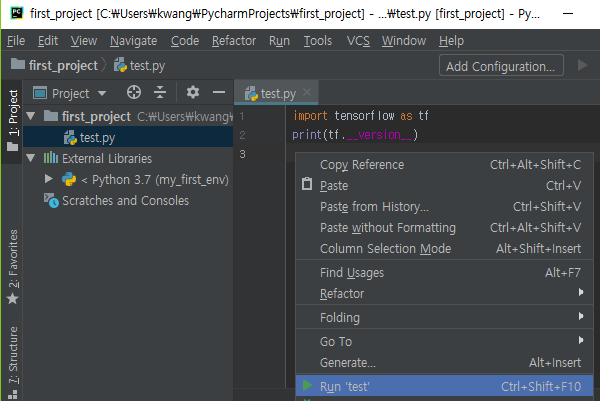Click the Locate/Scroll from Source crosshair icon
The image size is (600, 401).
pyautogui.click(x=134, y=92)
